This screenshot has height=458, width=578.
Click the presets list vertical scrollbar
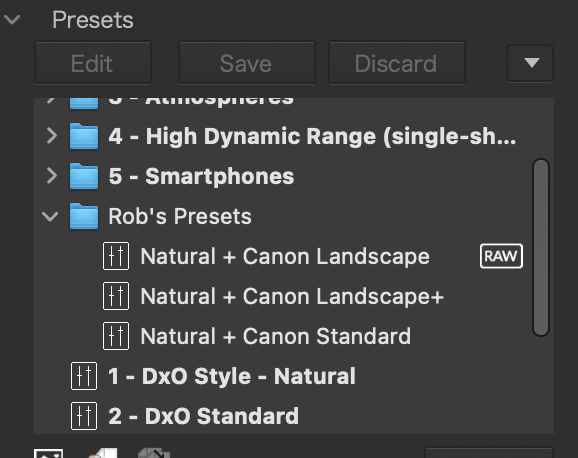click(x=541, y=247)
